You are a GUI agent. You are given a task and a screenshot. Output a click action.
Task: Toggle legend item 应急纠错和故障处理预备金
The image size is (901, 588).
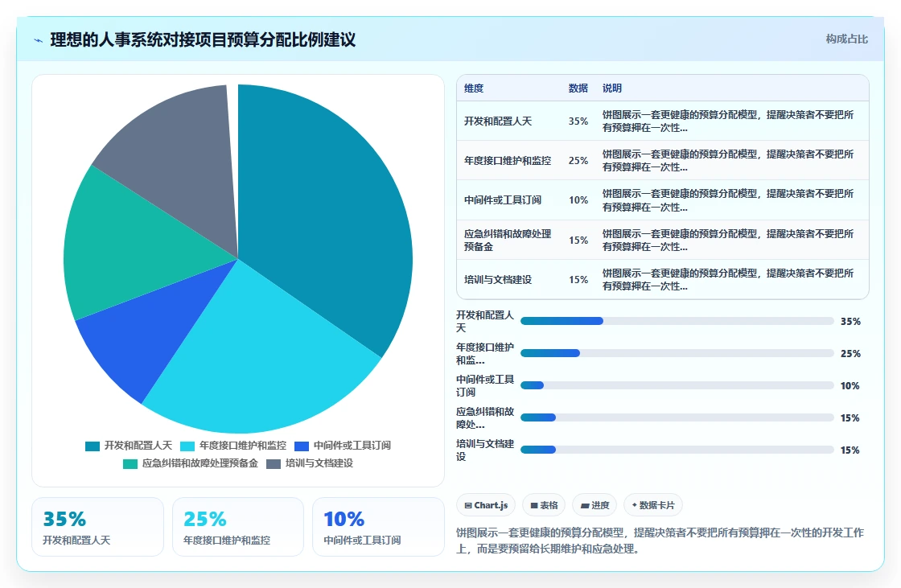tap(191, 463)
